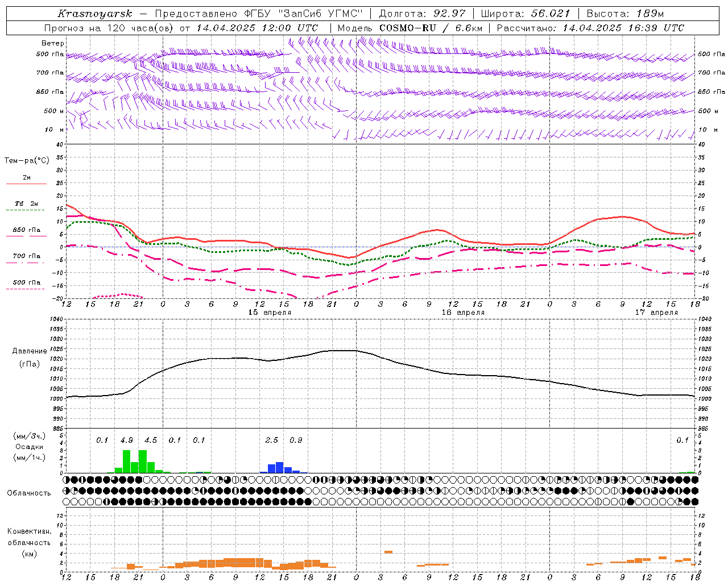Click the Облачность cloudiness row label
Screen dimensions: 728x582
pos(29,493)
